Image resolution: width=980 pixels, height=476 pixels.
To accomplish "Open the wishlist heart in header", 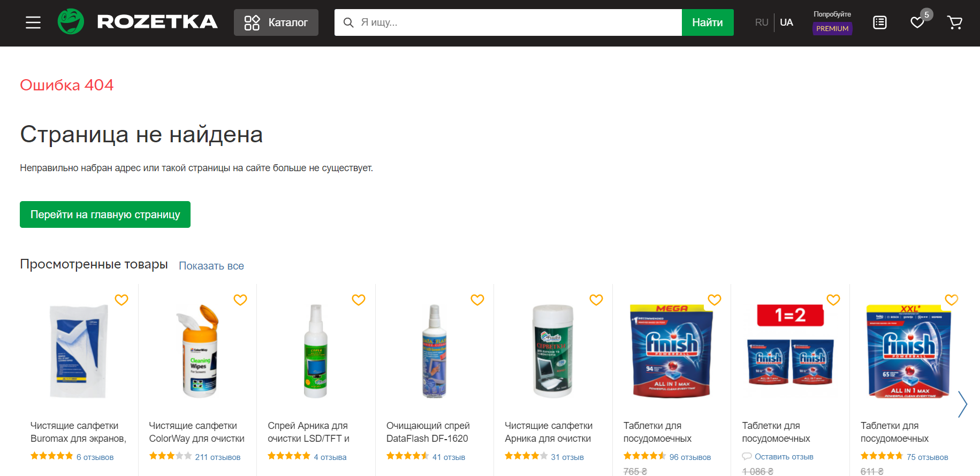I will (917, 22).
